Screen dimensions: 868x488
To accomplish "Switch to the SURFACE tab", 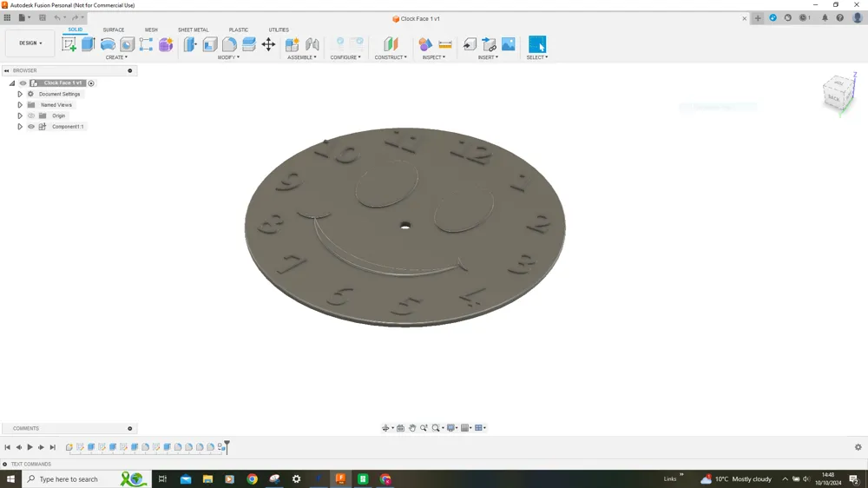I will 114,30.
